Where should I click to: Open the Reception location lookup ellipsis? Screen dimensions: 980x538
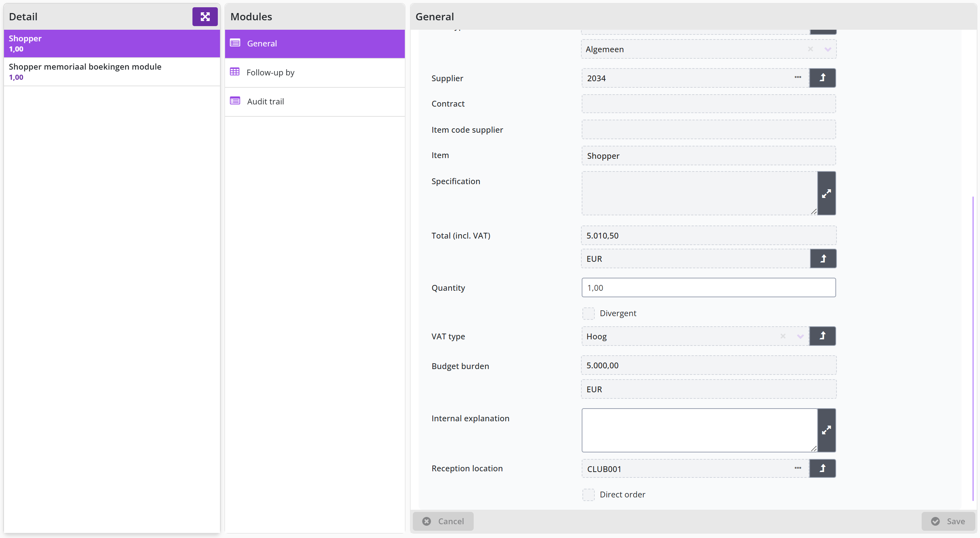point(798,468)
